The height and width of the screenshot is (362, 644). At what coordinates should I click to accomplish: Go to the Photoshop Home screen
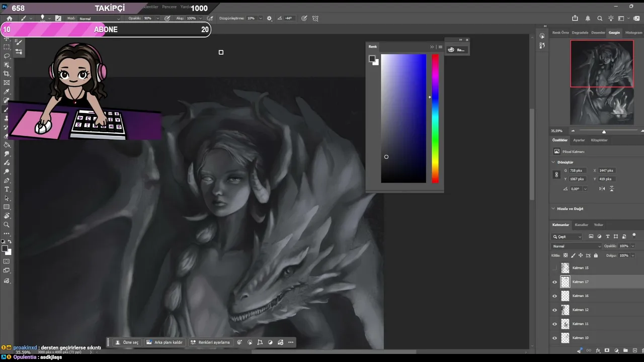coord(10,18)
